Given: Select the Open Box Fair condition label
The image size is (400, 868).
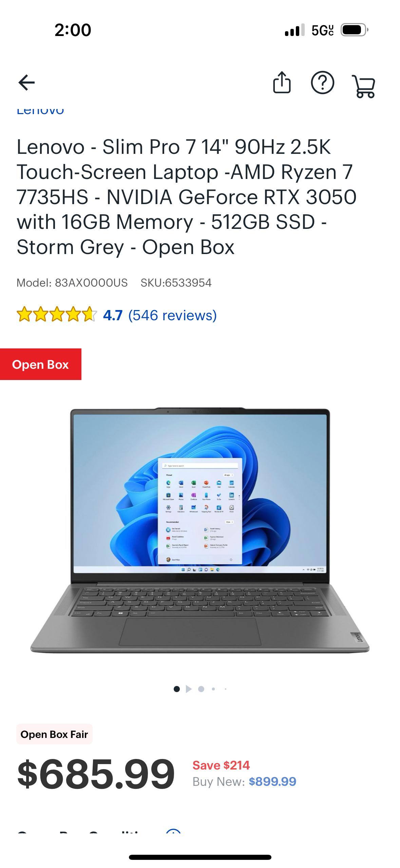Looking at the screenshot, I should [x=54, y=734].
